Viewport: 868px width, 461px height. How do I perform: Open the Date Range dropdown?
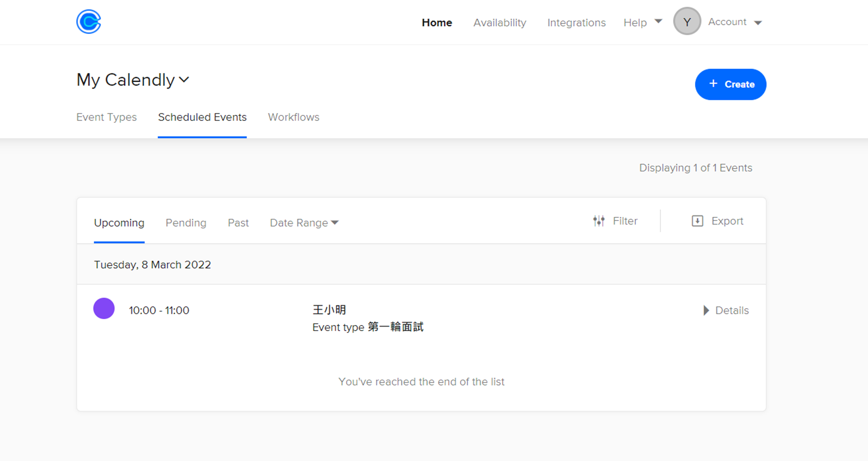click(304, 223)
